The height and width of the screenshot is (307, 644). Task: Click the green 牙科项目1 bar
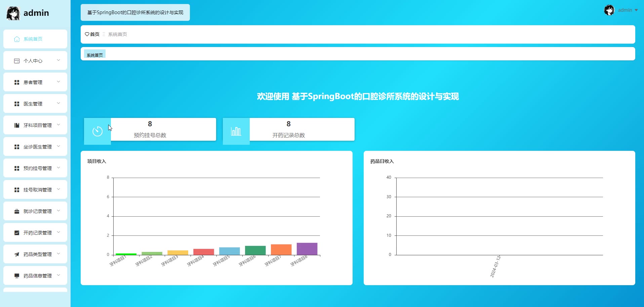(x=126, y=254)
